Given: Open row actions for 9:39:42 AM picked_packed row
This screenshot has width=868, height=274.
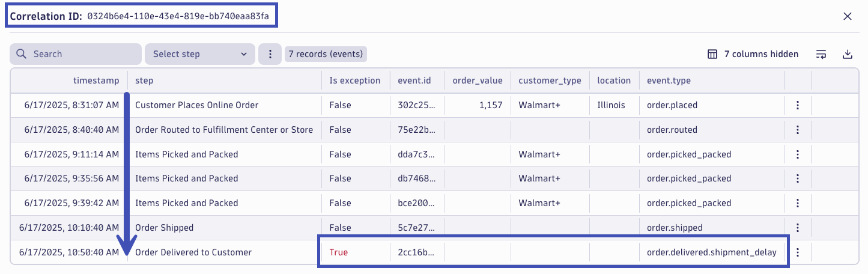Looking at the screenshot, I should point(798,203).
